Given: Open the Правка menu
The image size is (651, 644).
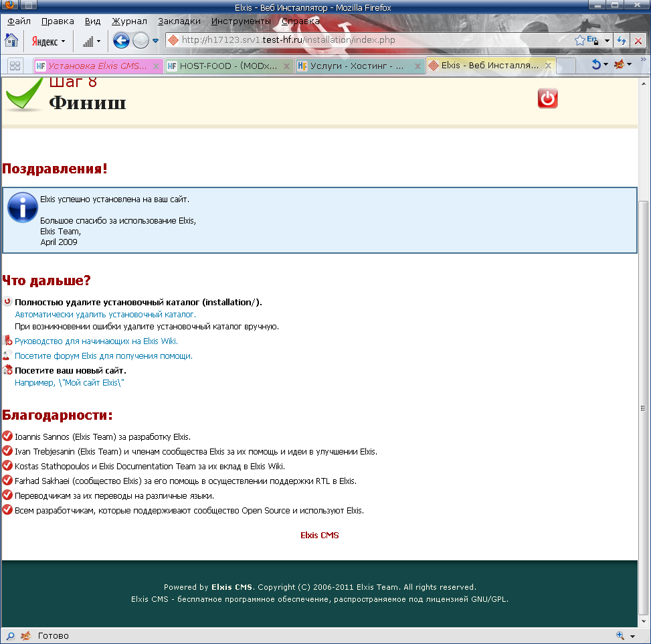Looking at the screenshot, I should pyautogui.click(x=58, y=21).
